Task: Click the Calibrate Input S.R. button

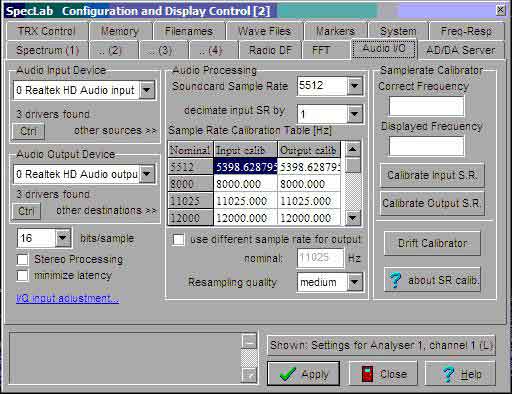Action: [432, 175]
